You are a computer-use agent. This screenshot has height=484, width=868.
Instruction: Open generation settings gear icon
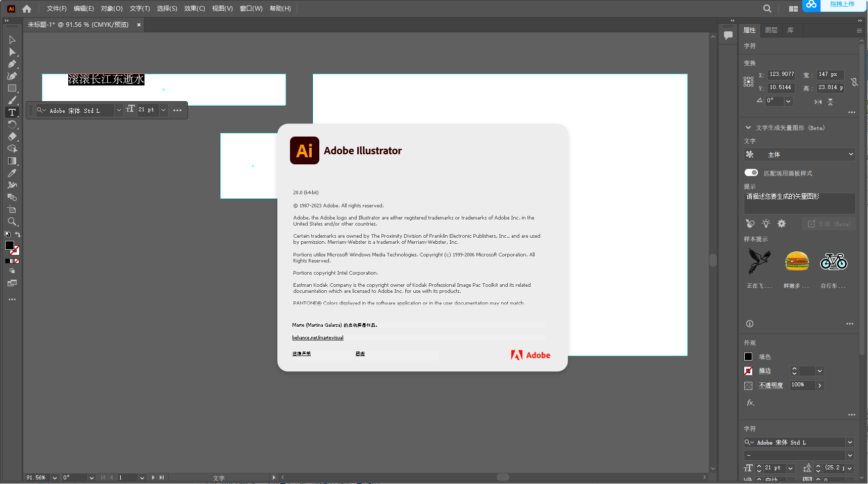782,224
